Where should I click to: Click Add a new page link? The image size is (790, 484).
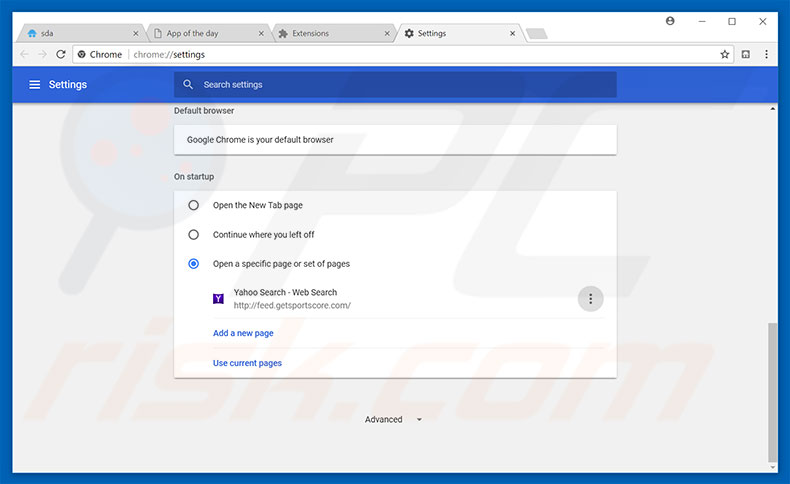tap(243, 333)
